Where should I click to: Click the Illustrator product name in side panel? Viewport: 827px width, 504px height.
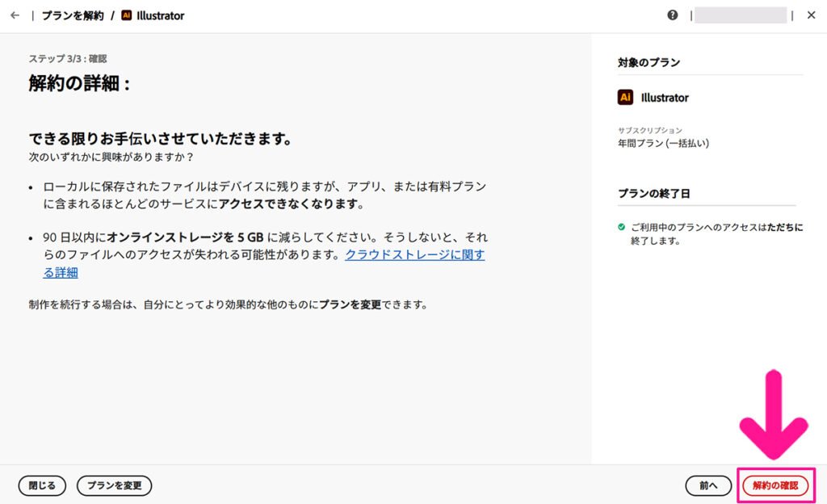pos(665,98)
